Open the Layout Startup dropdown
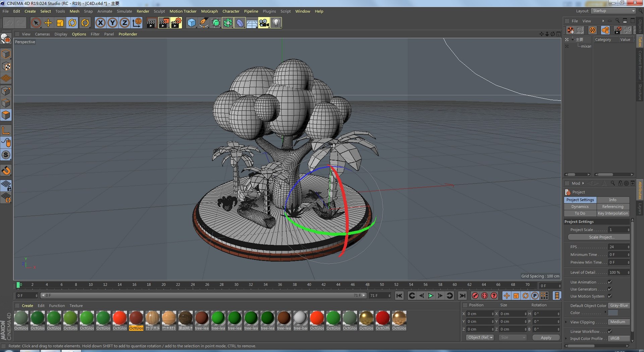Screen dimensions: 644x352 coord(613,11)
